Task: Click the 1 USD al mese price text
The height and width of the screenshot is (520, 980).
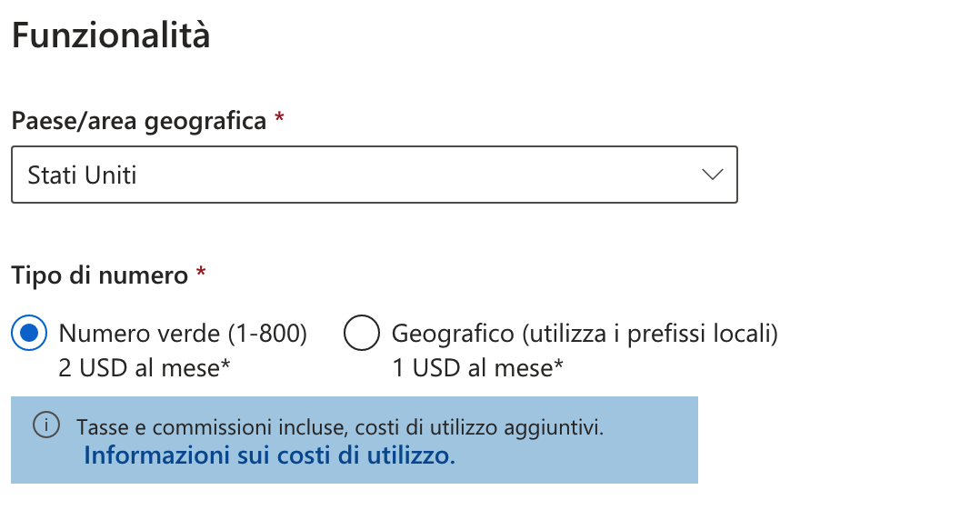Action: [477, 368]
